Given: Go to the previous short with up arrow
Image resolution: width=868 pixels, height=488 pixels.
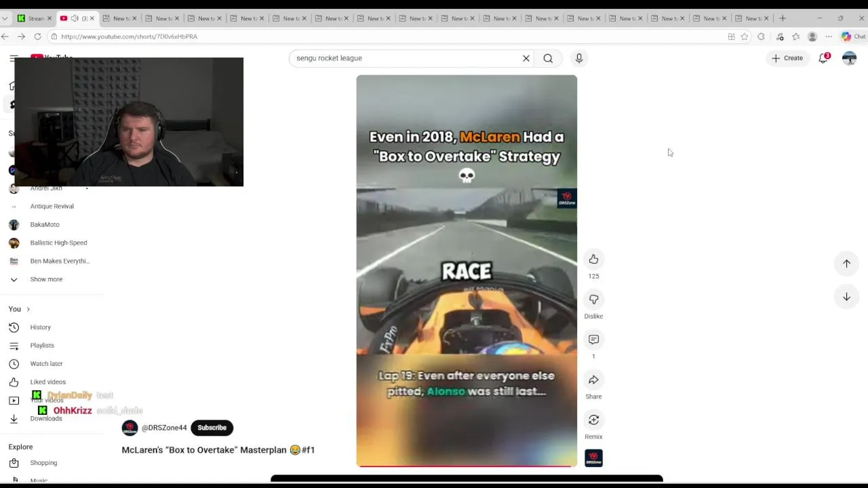Looking at the screenshot, I should click(846, 264).
